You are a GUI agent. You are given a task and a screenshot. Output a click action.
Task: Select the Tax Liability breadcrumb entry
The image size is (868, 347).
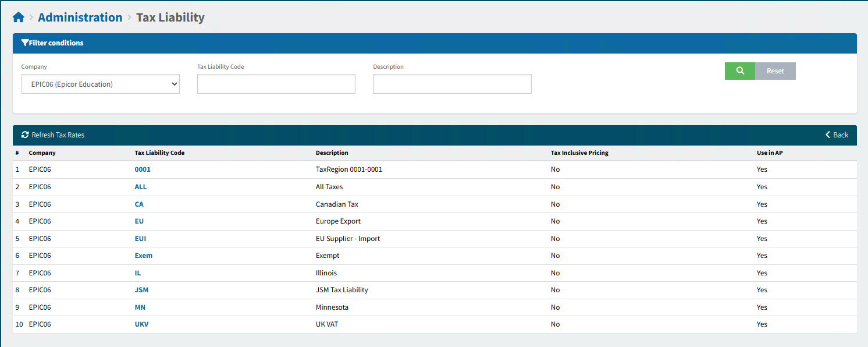(170, 17)
